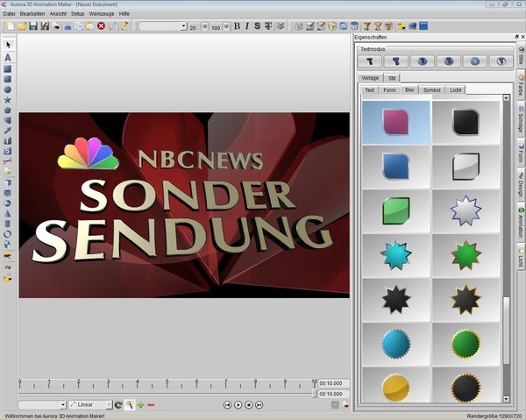Click the yellow 3D cube icon in the top toolbar
Screen dimensions: 526x420
tap(332, 25)
